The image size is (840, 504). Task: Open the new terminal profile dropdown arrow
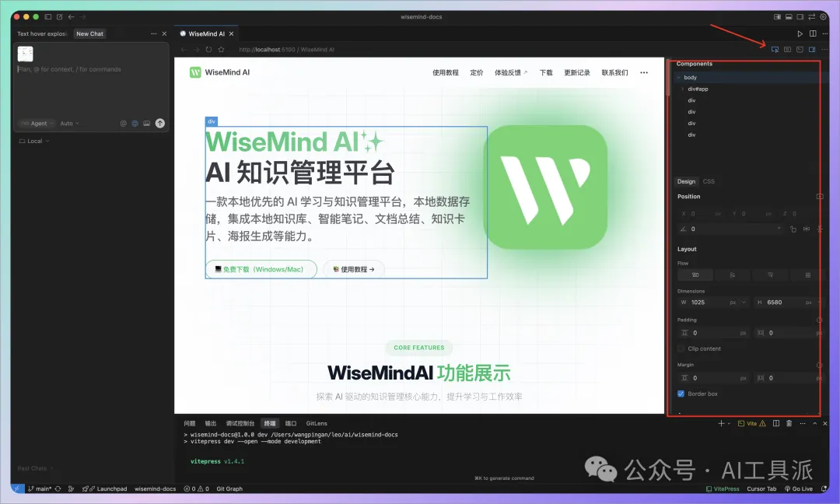click(x=729, y=424)
